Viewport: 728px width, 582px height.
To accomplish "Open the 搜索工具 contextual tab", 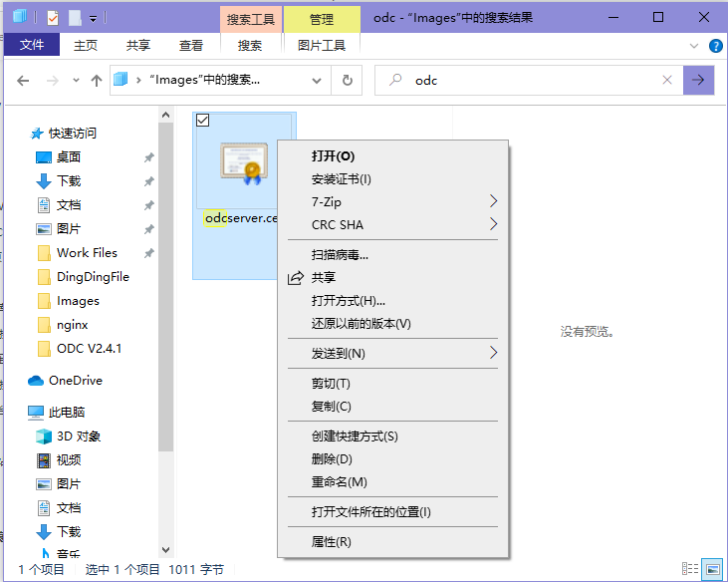I will [251, 20].
